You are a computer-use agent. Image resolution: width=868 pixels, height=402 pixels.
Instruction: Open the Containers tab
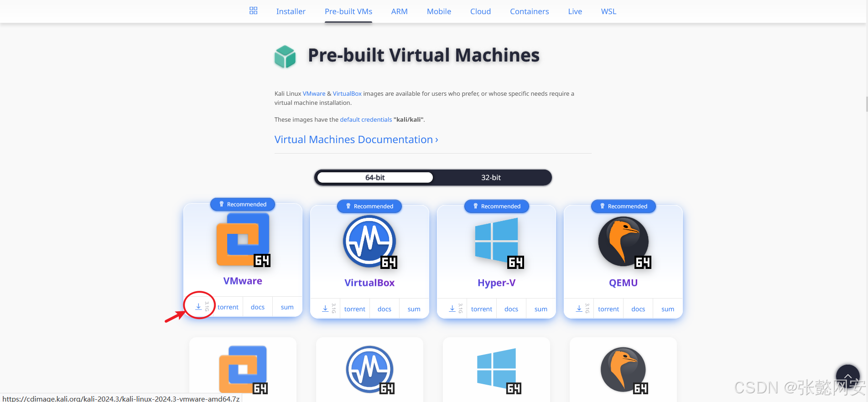pos(530,11)
